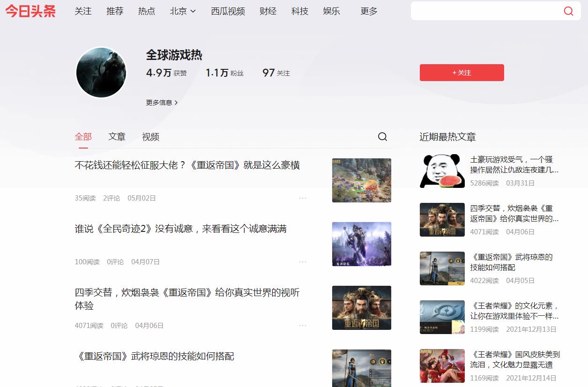Viewport: 588px width, 387px height.
Task: Go to 推荐 in top navigation
Action: 115,11
